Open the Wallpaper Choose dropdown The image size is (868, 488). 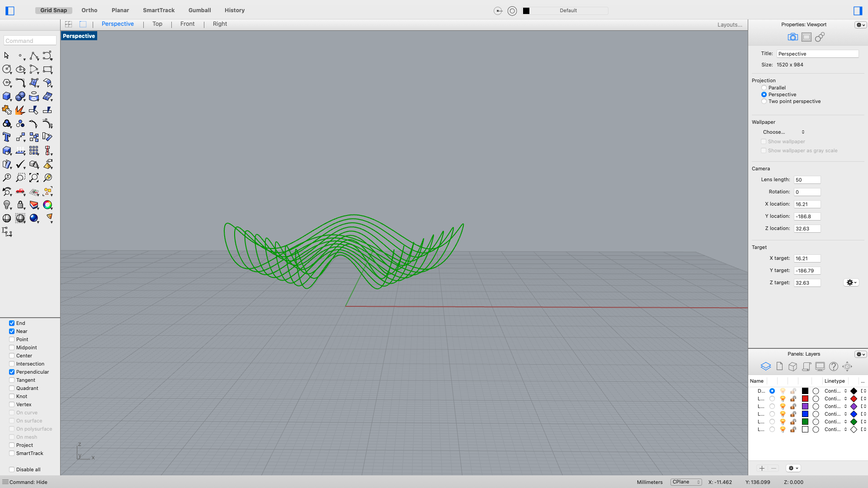click(783, 132)
